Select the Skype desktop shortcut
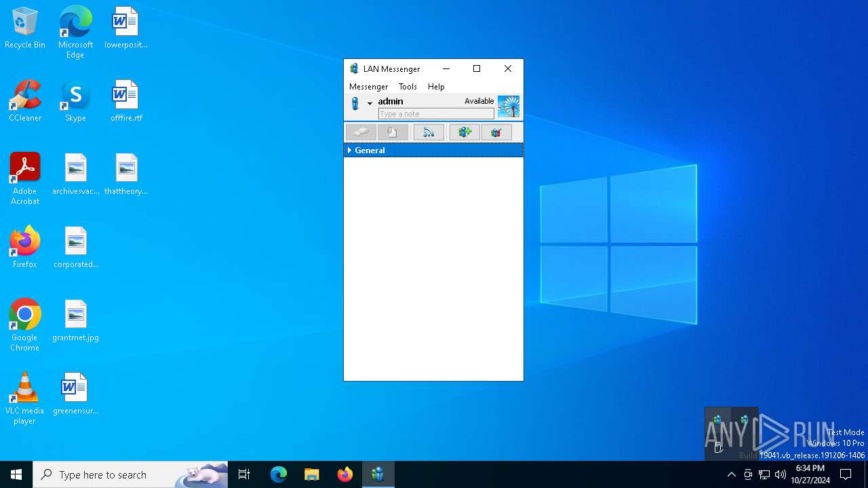This screenshot has height=488, width=868. (x=75, y=102)
